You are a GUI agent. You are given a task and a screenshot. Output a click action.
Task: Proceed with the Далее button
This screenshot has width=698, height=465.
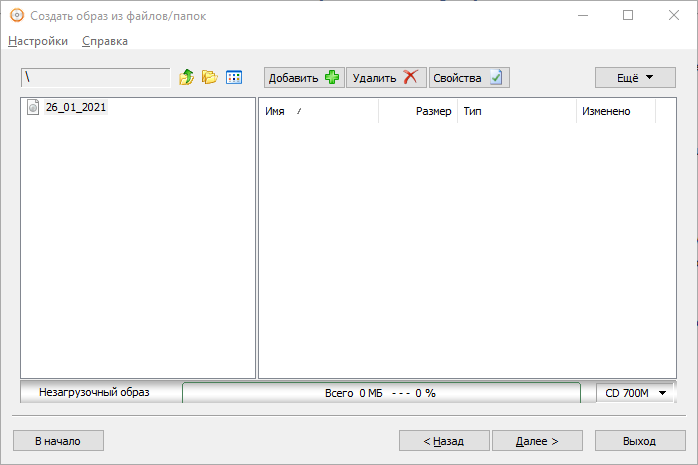click(537, 441)
